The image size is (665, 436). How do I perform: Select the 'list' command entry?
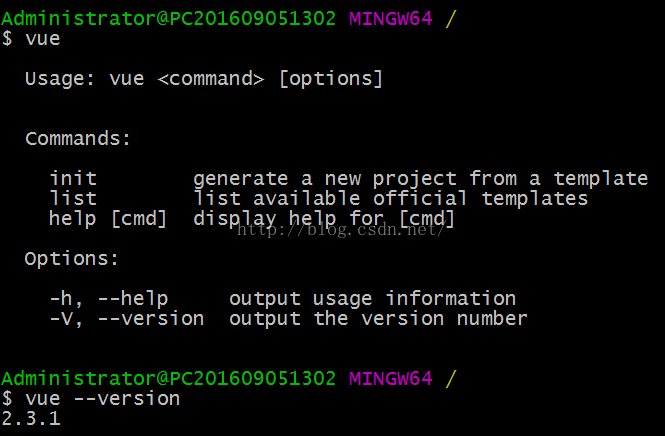[x=73, y=199]
